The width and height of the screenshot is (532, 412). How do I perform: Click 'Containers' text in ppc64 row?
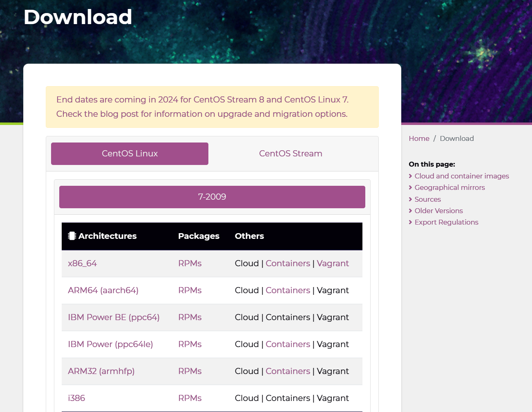point(288,317)
